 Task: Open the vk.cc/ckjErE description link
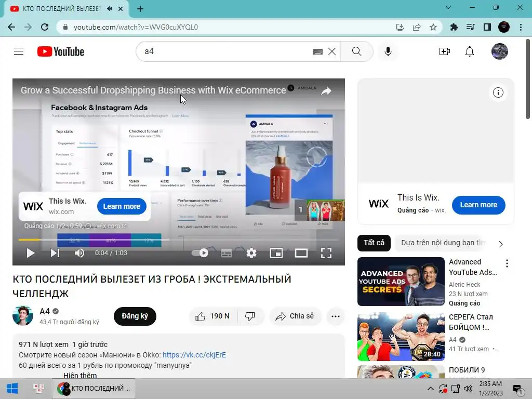(194, 355)
